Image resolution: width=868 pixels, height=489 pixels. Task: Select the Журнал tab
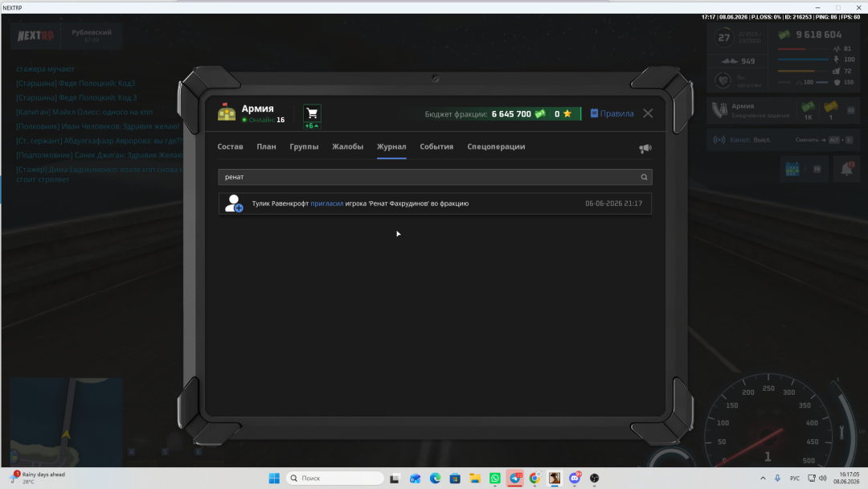pos(391,146)
